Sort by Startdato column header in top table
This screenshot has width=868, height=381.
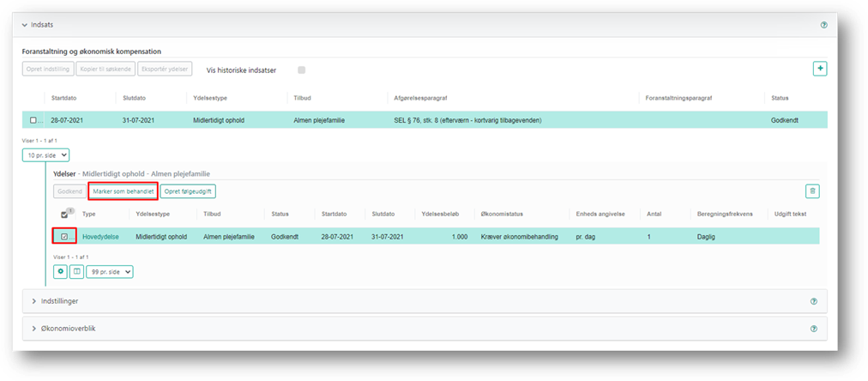[65, 99]
